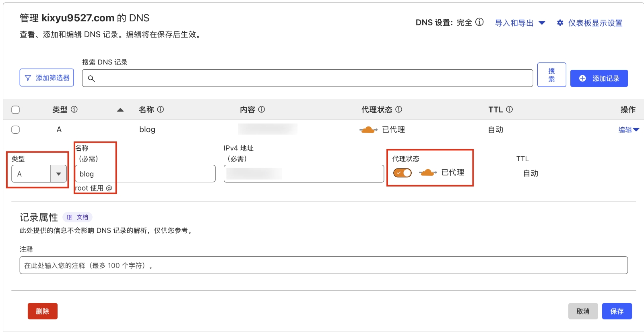Click the 添加筛选器 filter button
The width and height of the screenshot is (644, 332).
click(47, 78)
